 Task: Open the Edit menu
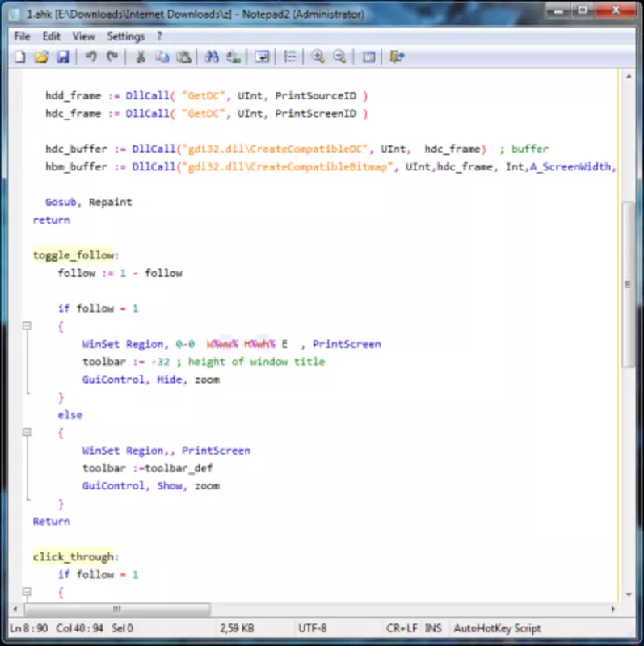click(x=52, y=36)
